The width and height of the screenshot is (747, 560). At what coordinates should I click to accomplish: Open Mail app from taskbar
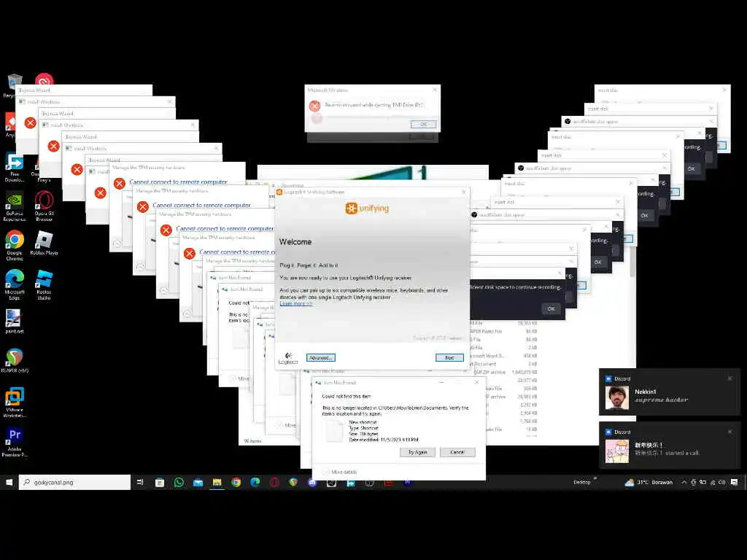pos(198,483)
